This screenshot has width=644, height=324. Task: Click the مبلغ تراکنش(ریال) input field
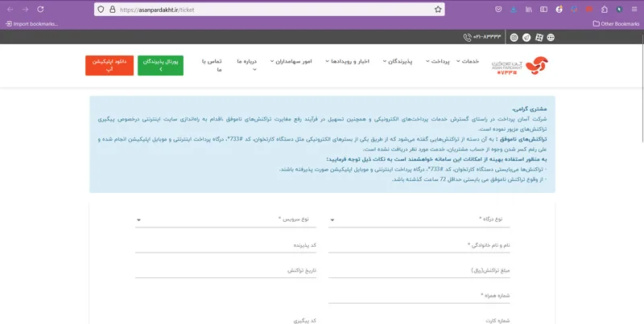pyautogui.click(x=419, y=271)
